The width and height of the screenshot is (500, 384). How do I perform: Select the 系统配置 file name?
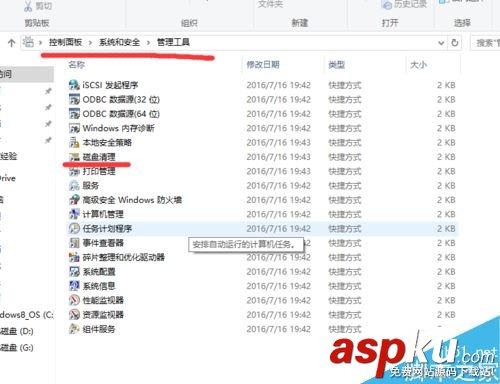click(99, 271)
